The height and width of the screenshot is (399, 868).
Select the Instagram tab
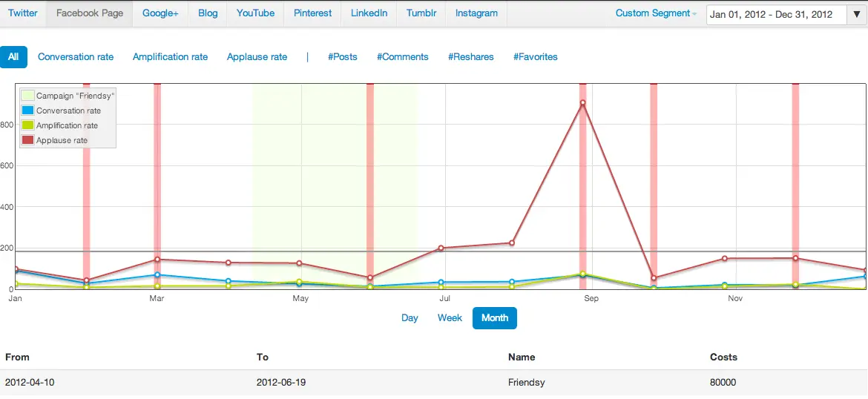point(476,13)
